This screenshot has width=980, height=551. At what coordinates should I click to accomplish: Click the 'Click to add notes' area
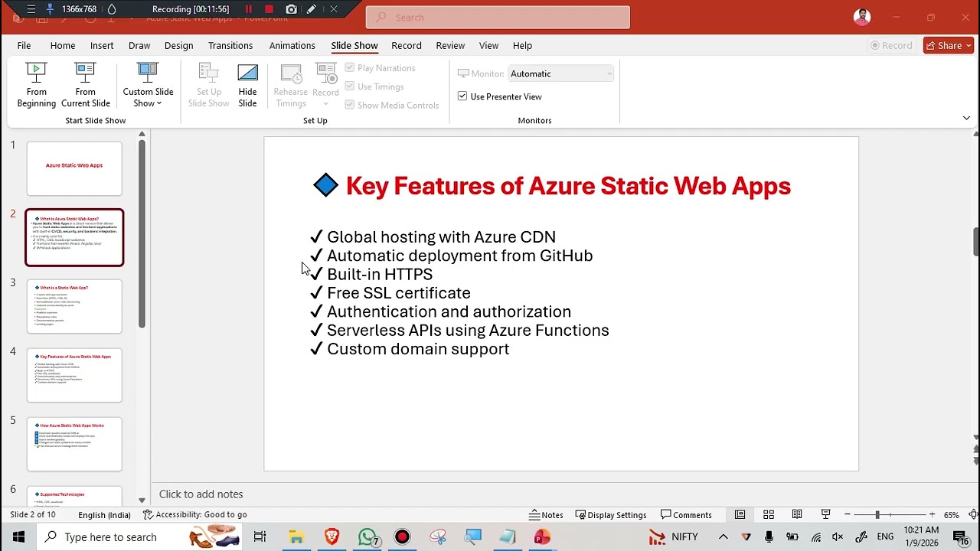(201, 494)
